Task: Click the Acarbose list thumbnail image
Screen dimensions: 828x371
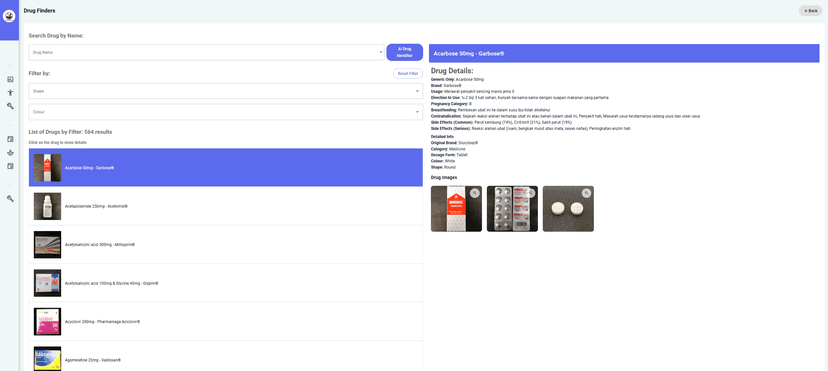Action: pos(48,168)
